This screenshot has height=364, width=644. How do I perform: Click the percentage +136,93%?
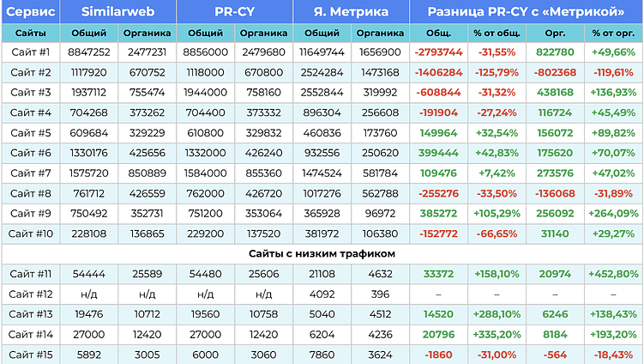pyautogui.click(x=614, y=93)
